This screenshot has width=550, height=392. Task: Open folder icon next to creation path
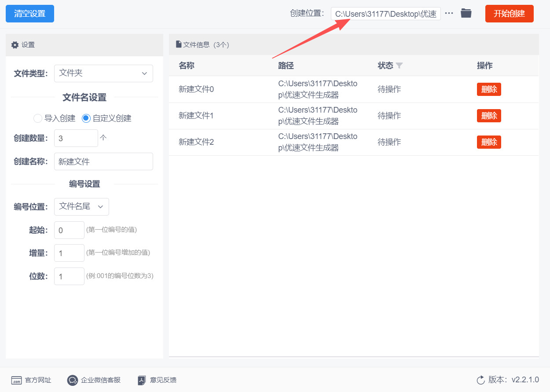pyautogui.click(x=466, y=13)
